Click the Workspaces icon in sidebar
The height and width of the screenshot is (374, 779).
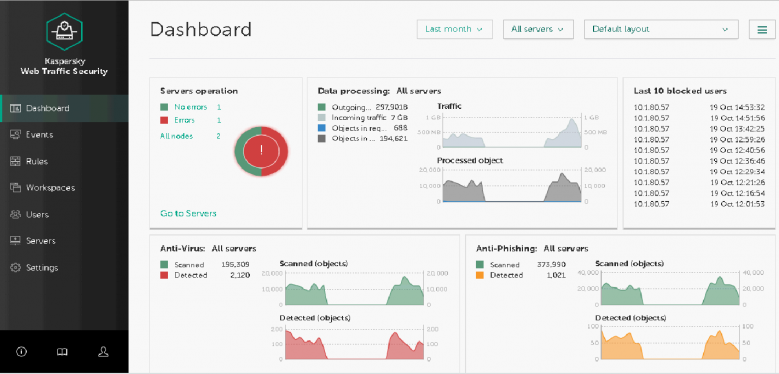pyautogui.click(x=16, y=188)
